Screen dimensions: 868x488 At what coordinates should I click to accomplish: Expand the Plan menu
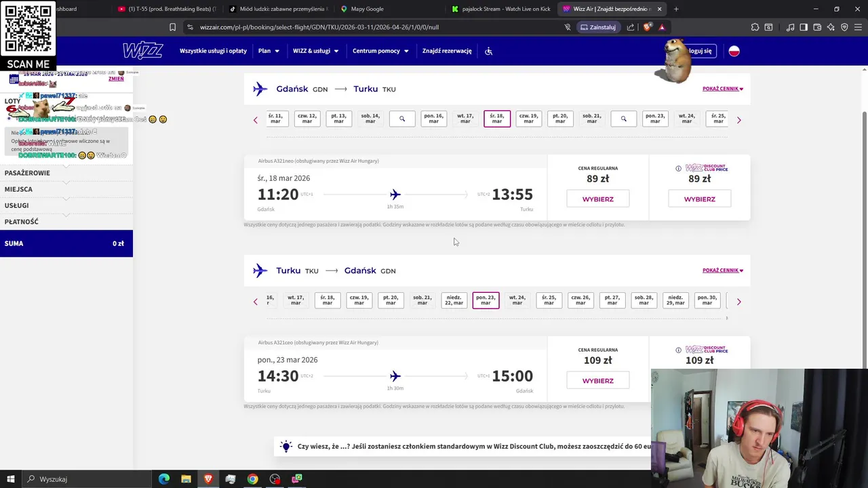269,51
